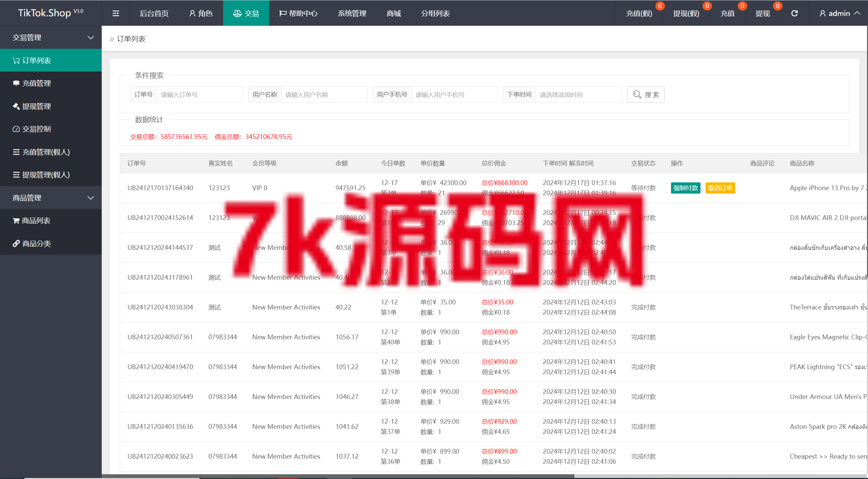Open 充值管理 in the sidebar
The width and height of the screenshot is (868, 479).
51,83
